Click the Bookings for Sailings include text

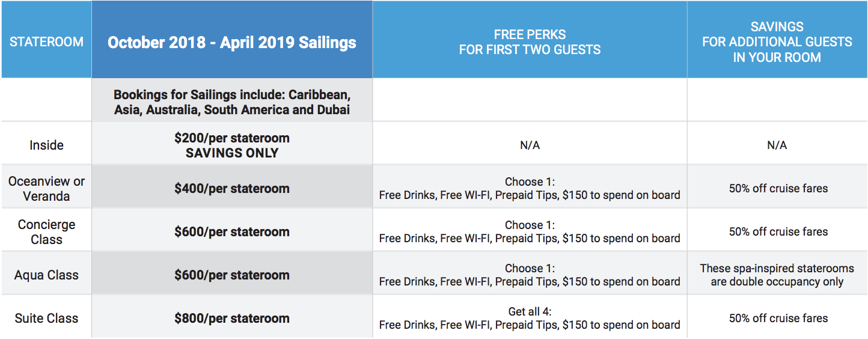[232, 102]
